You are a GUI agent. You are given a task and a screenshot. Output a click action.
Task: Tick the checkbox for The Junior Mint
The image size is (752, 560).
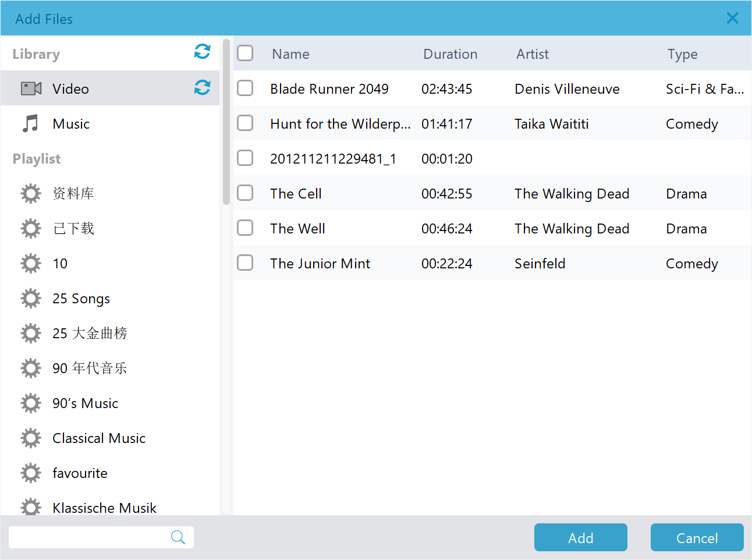click(x=245, y=263)
